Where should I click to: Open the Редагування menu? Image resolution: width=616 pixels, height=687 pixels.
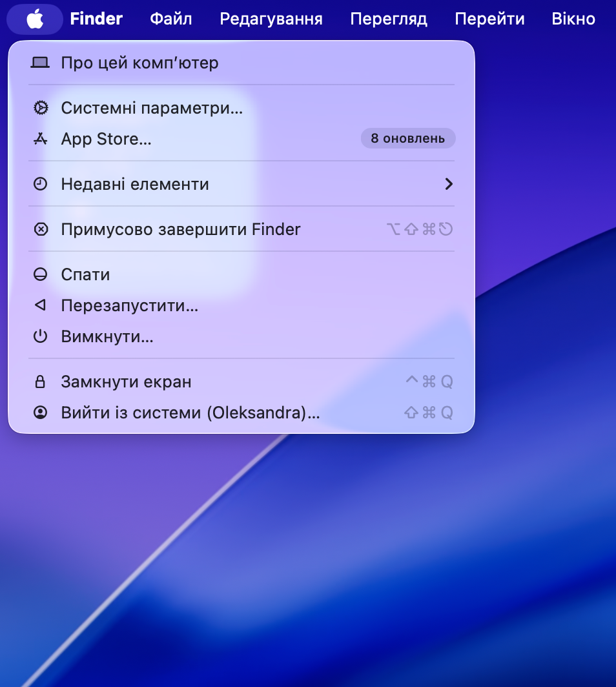click(271, 19)
